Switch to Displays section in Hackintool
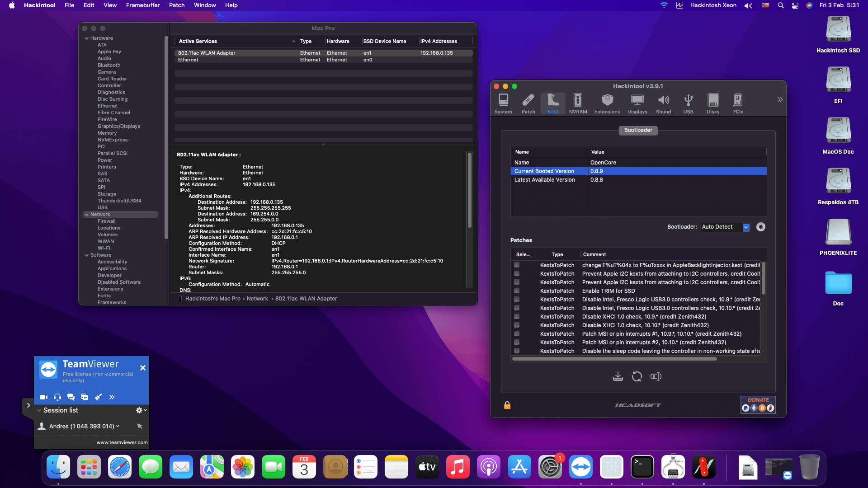Screen dimensions: 868x488 click(637, 104)
